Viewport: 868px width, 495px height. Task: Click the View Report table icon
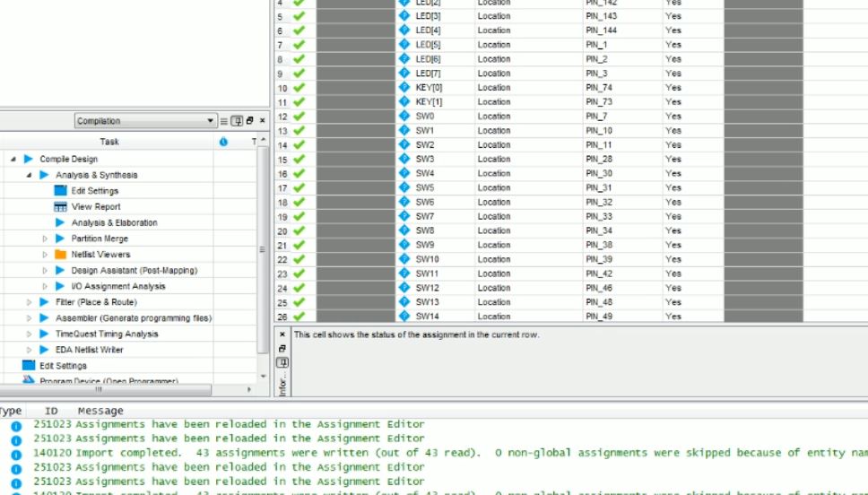(60, 207)
